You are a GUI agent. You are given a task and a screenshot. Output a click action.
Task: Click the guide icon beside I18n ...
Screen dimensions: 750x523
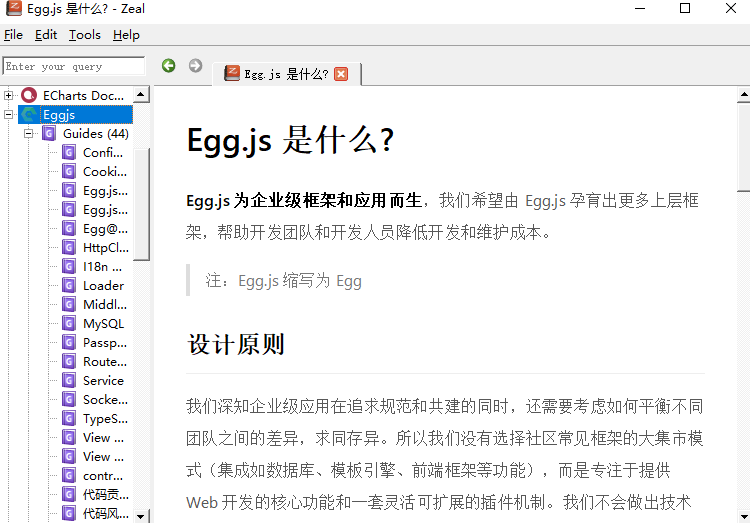pos(69,267)
